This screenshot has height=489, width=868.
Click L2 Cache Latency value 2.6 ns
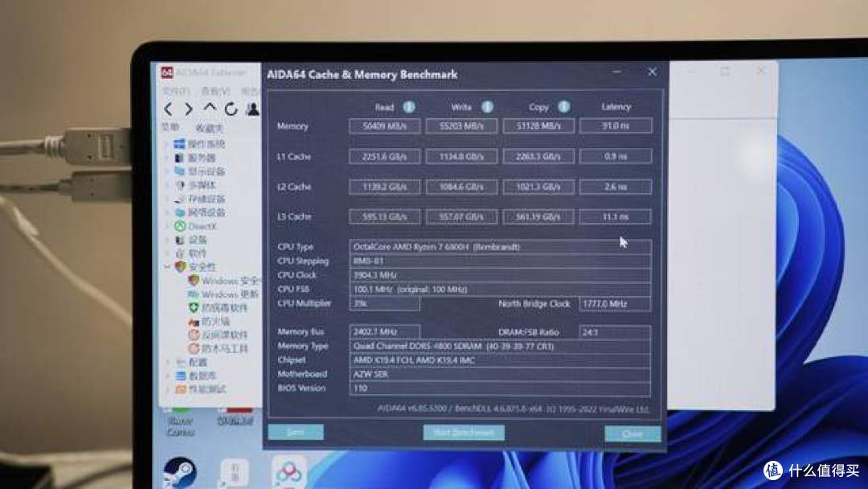[x=616, y=187]
